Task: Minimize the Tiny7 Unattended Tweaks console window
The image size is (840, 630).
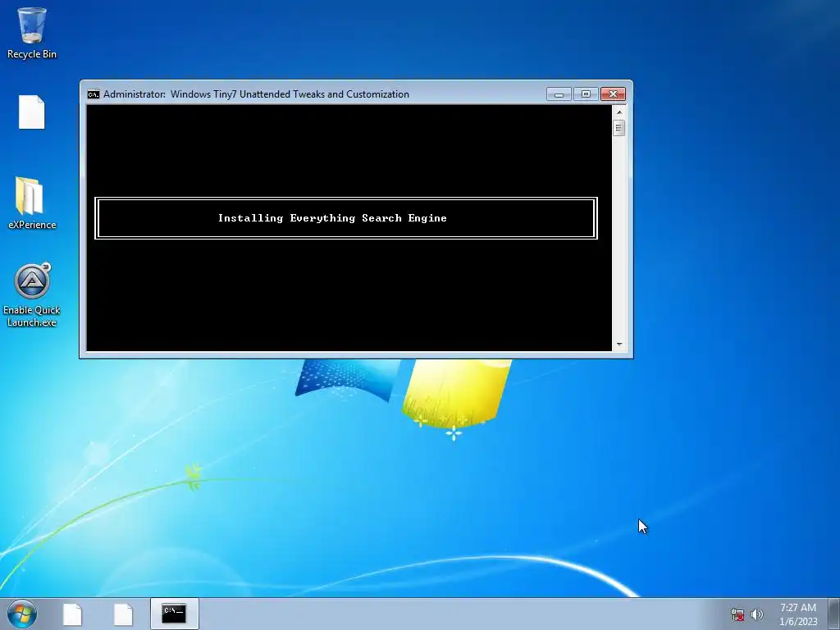Action: pos(559,94)
